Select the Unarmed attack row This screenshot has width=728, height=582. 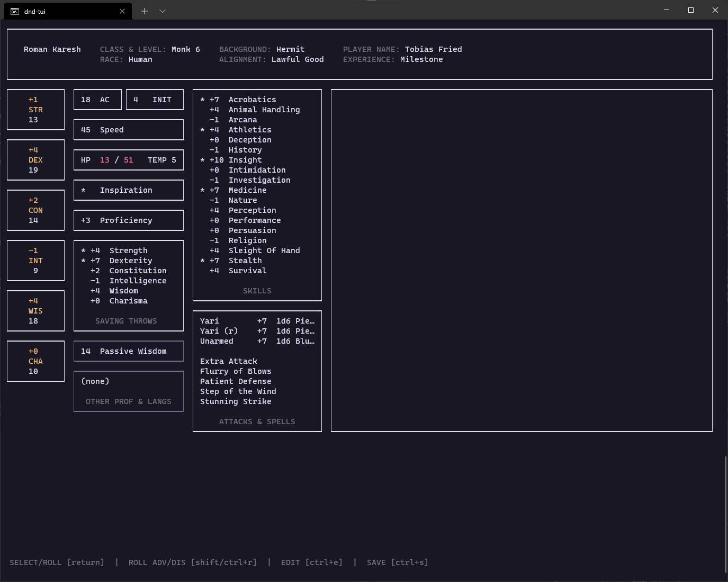[257, 341]
